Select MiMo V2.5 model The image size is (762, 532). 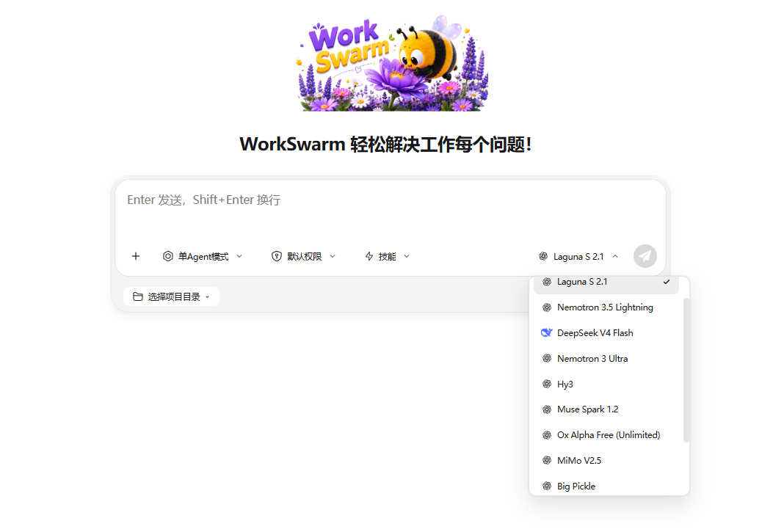click(x=606, y=460)
